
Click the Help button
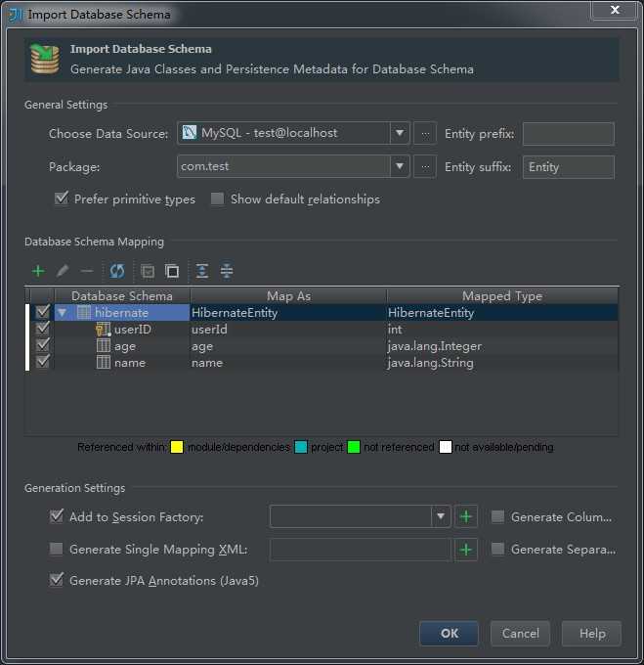[x=592, y=633]
